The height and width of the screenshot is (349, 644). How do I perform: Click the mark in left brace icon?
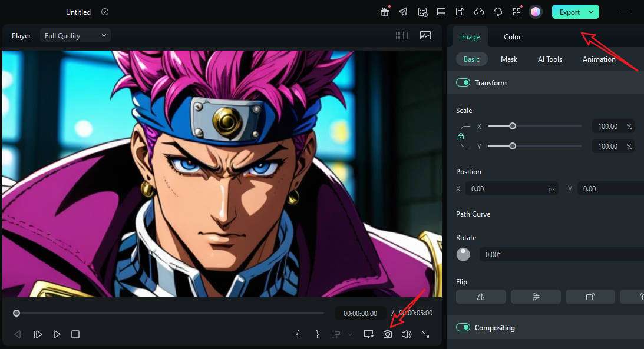coord(298,334)
